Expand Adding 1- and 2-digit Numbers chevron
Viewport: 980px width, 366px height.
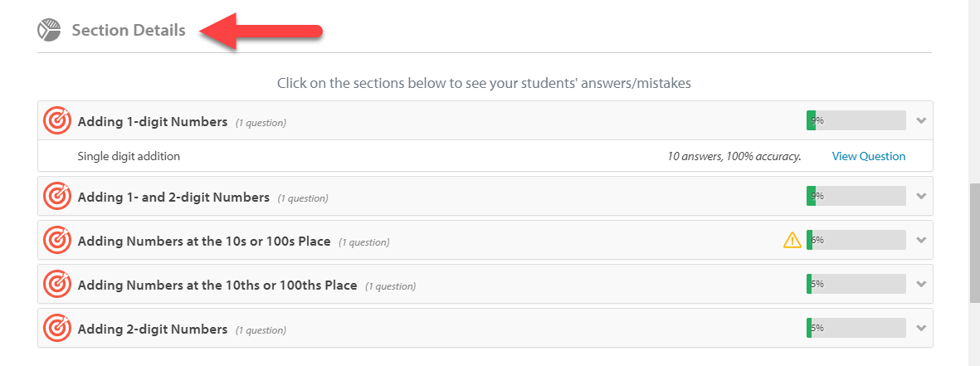920,197
